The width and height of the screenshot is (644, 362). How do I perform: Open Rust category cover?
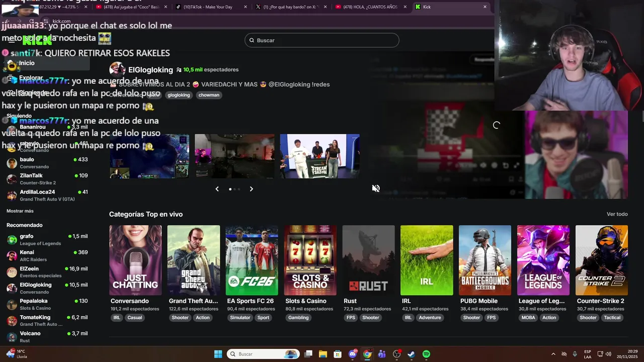(x=368, y=260)
